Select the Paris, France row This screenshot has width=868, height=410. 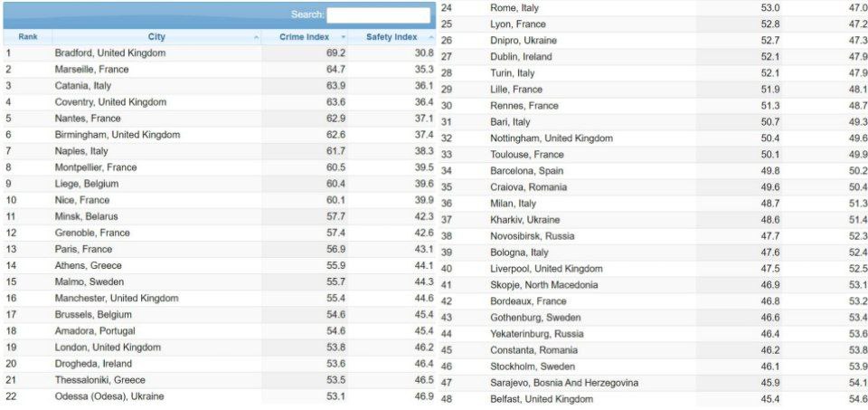(83, 249)
